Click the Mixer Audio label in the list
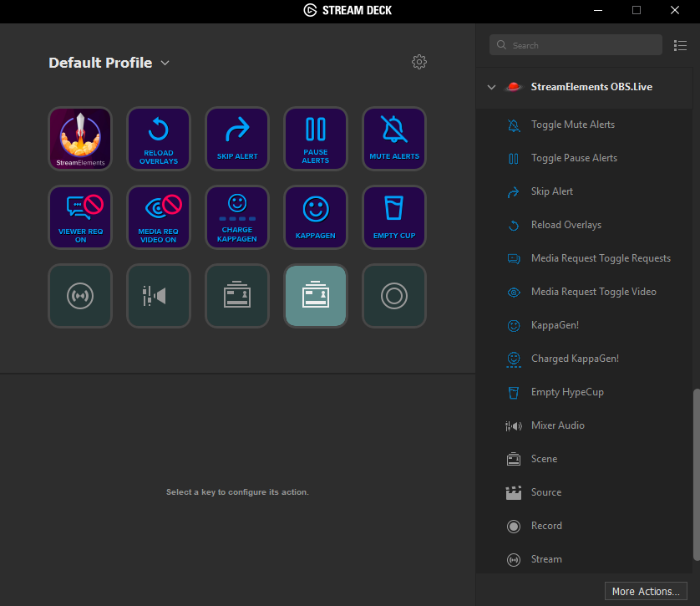This screenshot has height=606, width=700. 558,425
